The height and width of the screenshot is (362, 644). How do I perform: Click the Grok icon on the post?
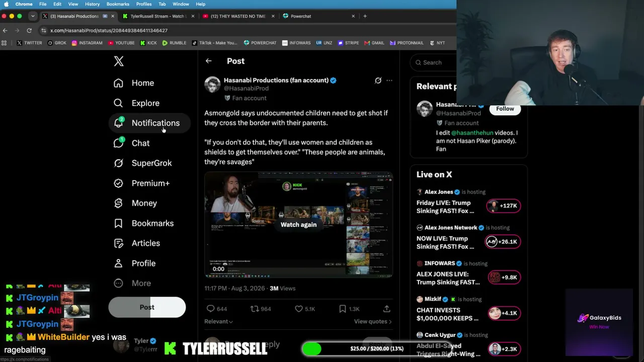click(x=378, y=80)
